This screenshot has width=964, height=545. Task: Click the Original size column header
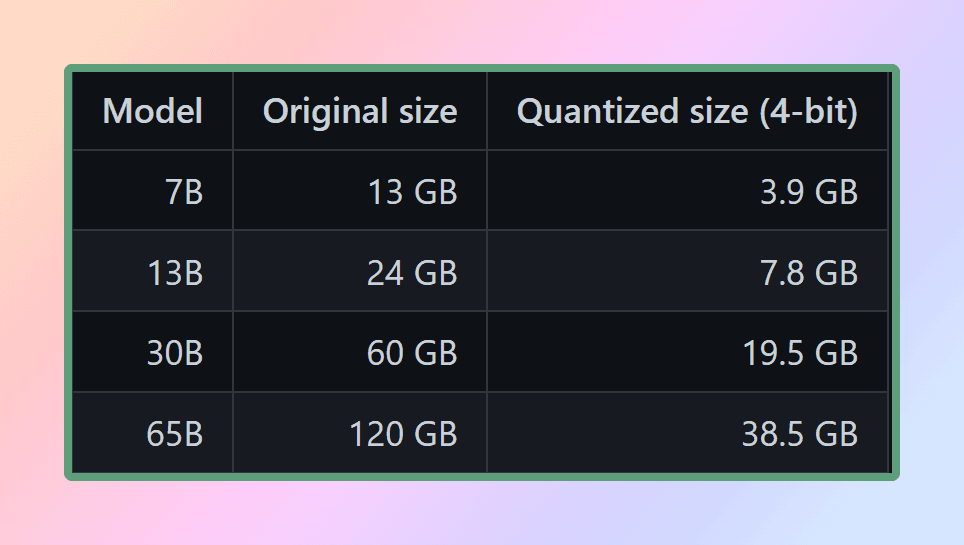coord(360,111)
